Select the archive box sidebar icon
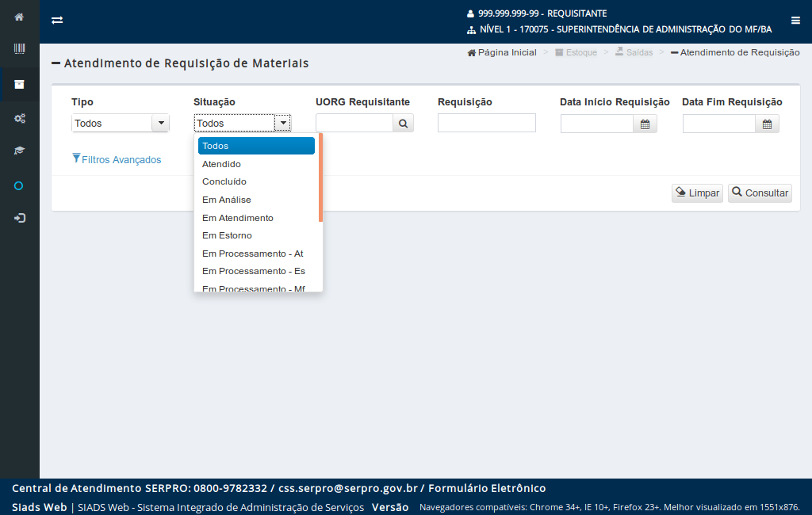The width and height of the screenshot is (812, 515). [19, 84]
